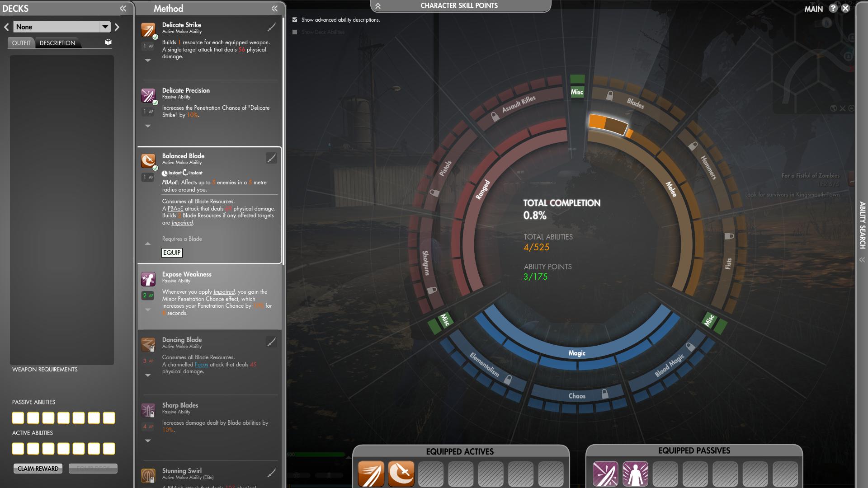Click the lock icon on Hammers segment

(x=693, y=146)
